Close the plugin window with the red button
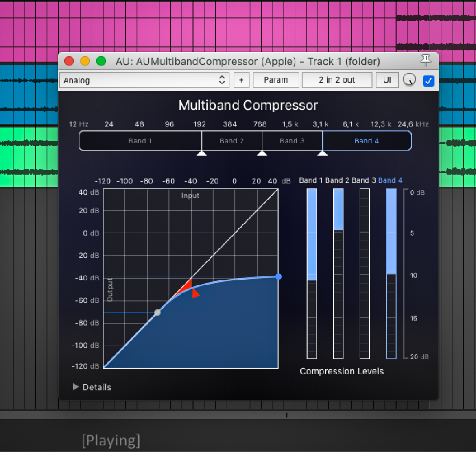 click(x=69, y=61)
